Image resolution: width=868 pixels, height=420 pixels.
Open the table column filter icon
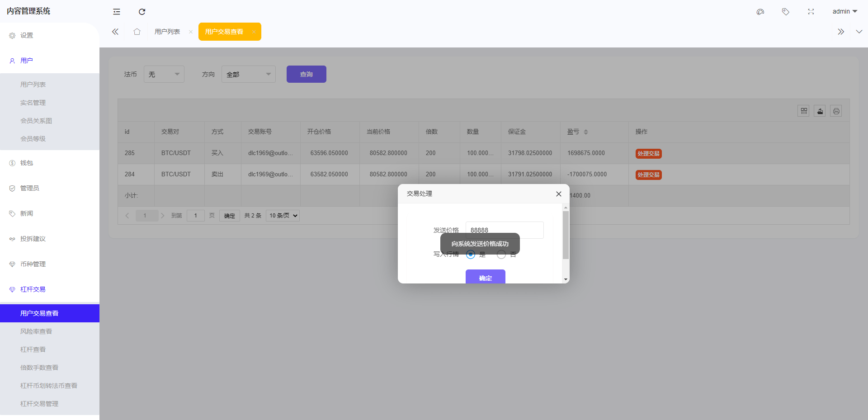[803, 111]
